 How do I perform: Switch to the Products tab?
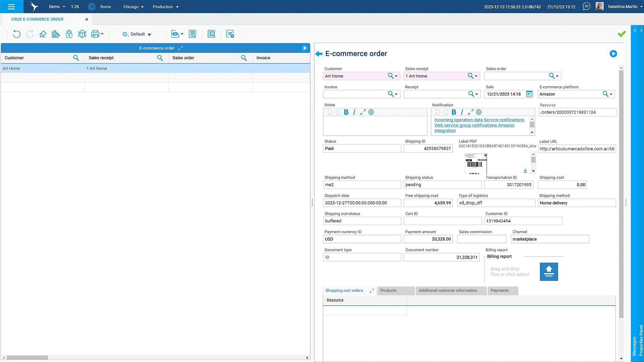pos(388,291)
